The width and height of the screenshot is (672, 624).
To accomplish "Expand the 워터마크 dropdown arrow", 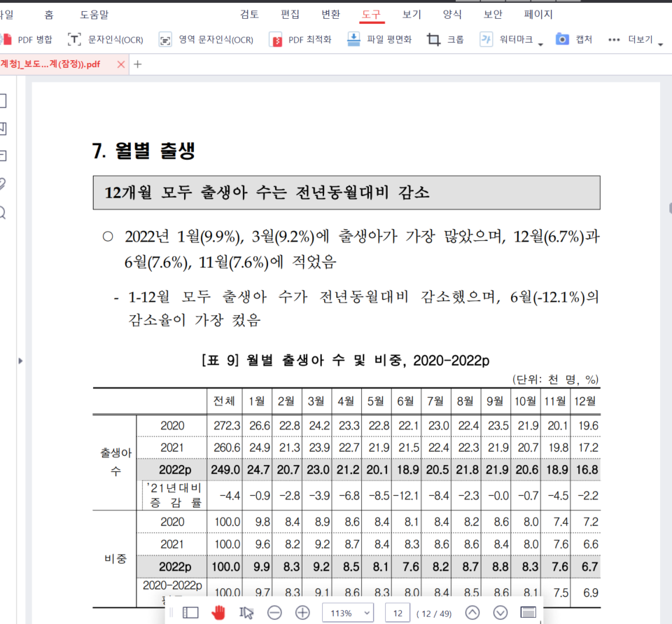I will pyautogui.click(x=540, y=43).
